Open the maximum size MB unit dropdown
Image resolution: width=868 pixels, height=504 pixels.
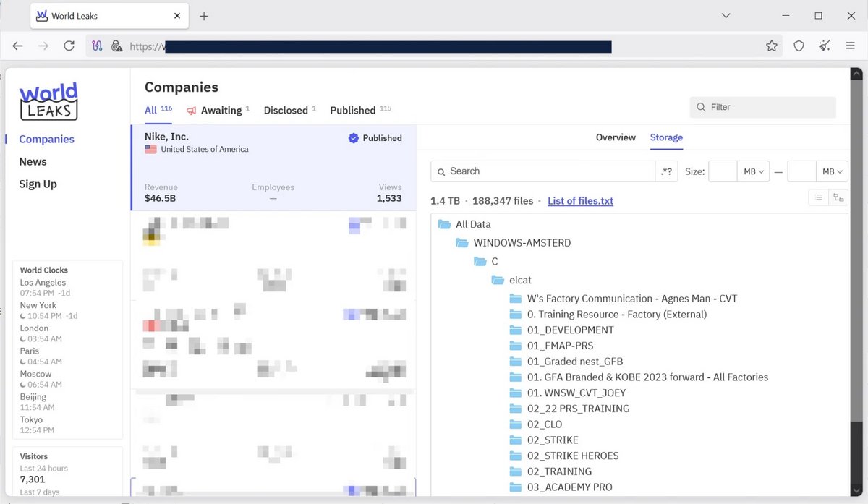coord(833,171)
